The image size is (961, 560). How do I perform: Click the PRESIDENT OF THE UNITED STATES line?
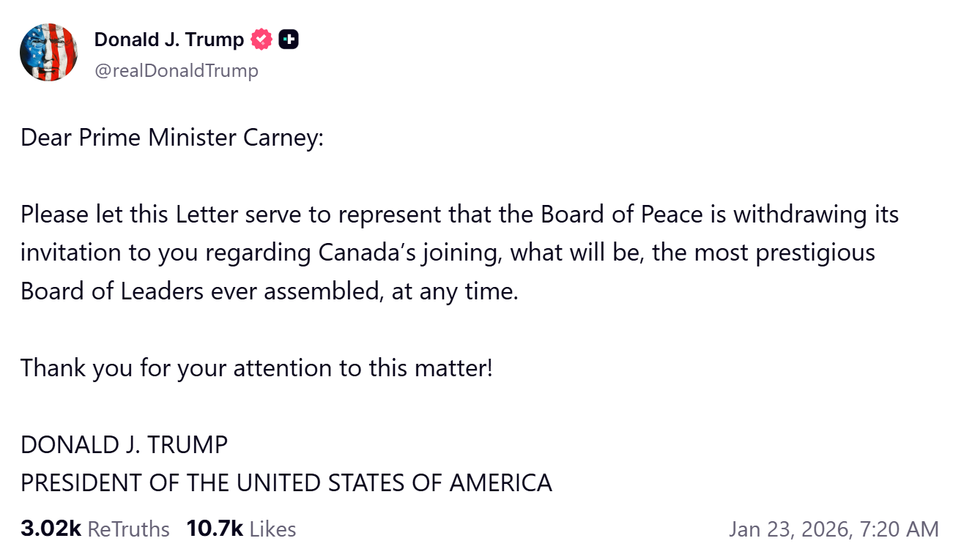coord(286,482)
